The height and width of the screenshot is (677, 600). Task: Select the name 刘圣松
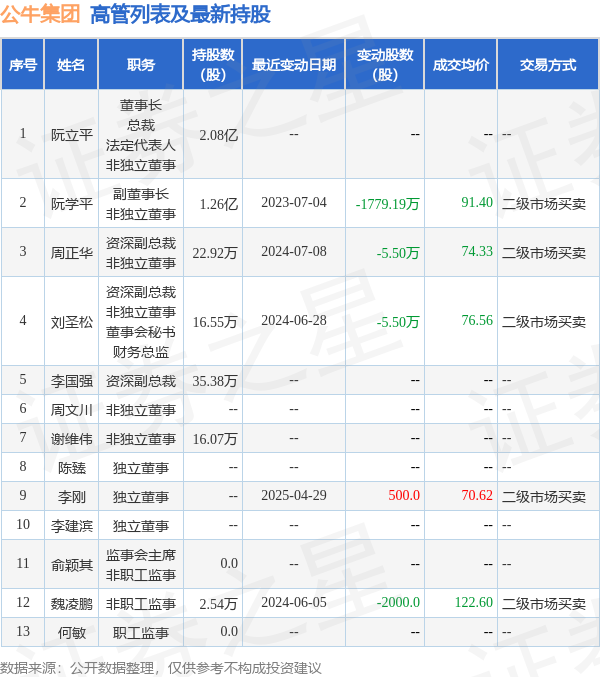pos(72,322)
